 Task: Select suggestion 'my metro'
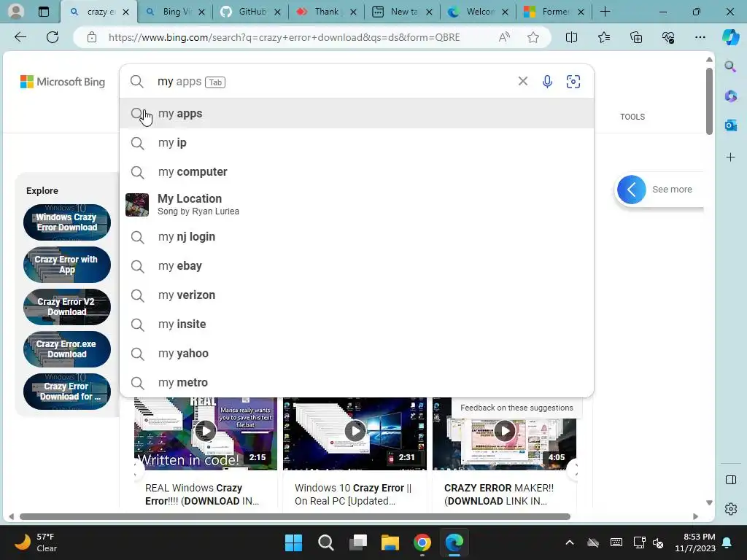tap(357, 382)
